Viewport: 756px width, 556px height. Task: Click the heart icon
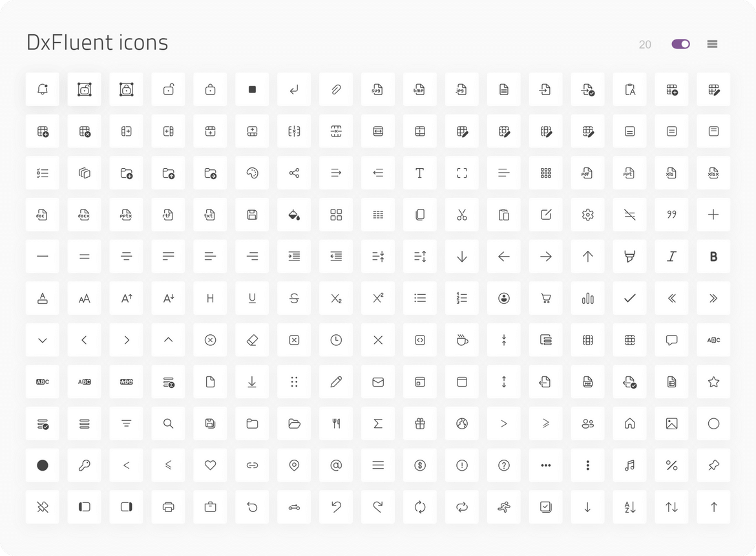pyautogui.click(x=210, y=465)
